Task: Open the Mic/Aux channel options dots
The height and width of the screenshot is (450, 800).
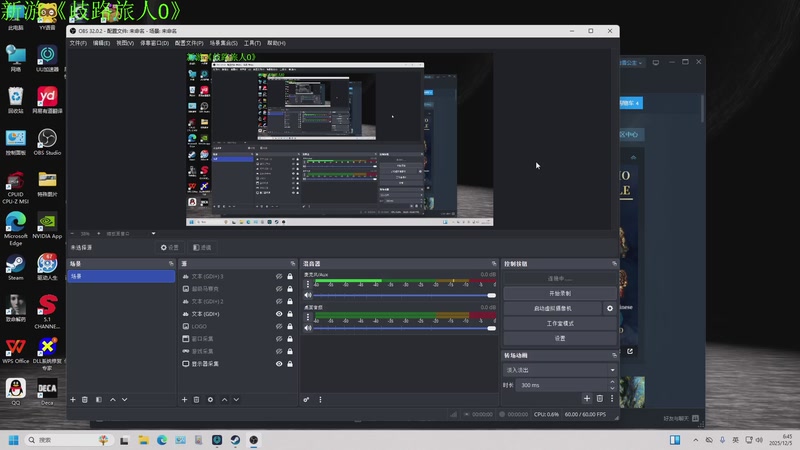Action: coord(308,284)
